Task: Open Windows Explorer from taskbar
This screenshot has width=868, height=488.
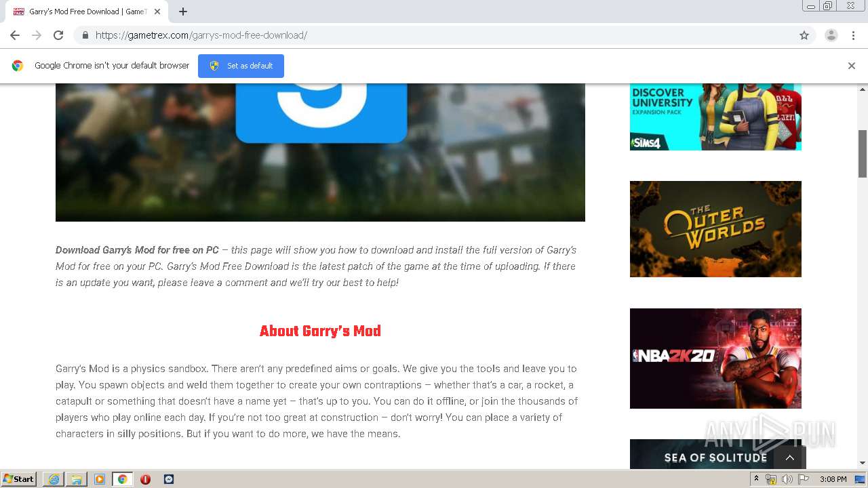Action: 77,479
